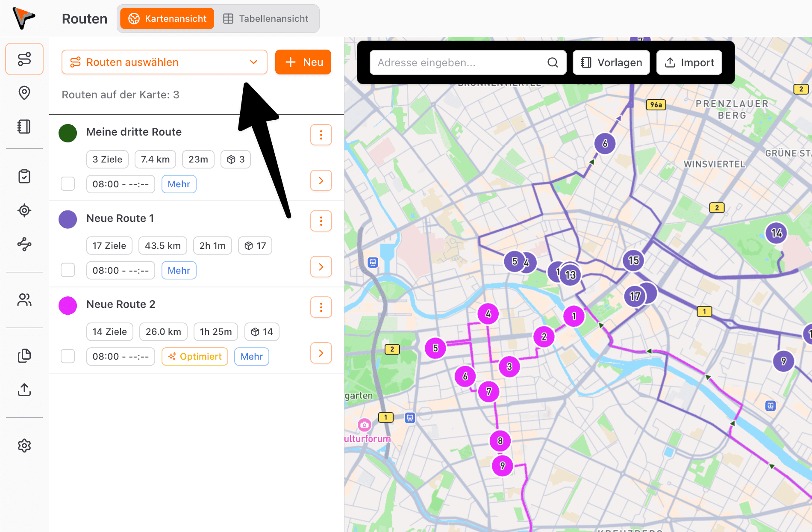Open the clipboard checklist sidebar icon
This screenshot has width=812, height=532.
24,176
